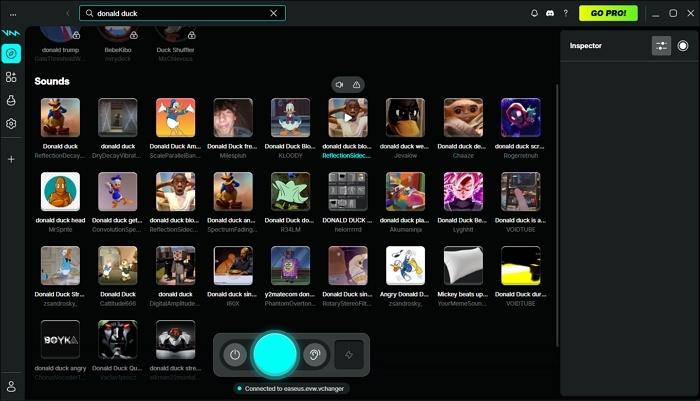Select the Angry Donald D... sound
The image size is (700, 401).
tap(405, 266)
